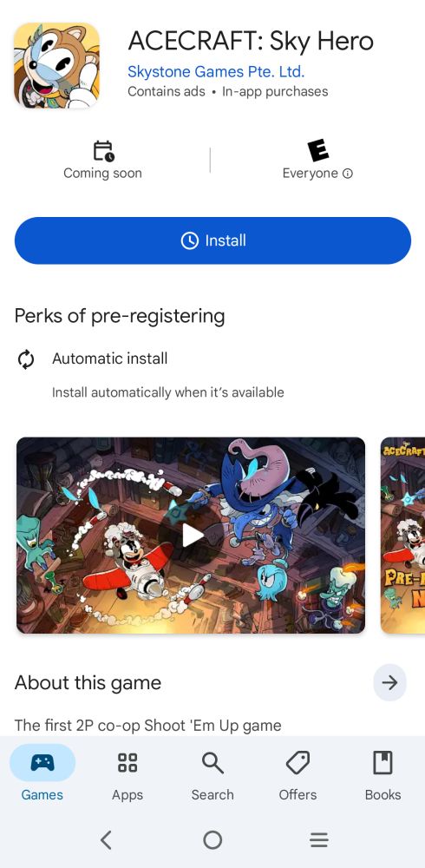The height and width of the screenshot is (868, 425).
Task: Tap the Android home circle button
Action: tap(212, 839)
